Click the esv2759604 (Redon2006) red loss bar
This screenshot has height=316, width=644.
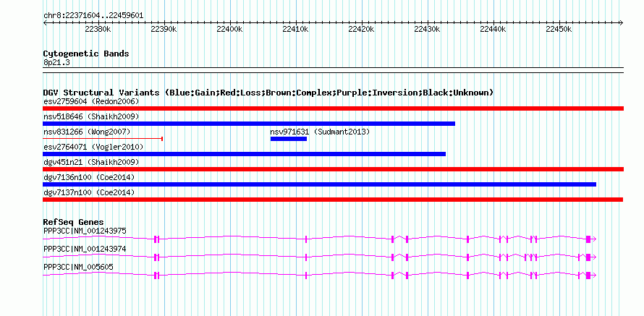point(333,108)
